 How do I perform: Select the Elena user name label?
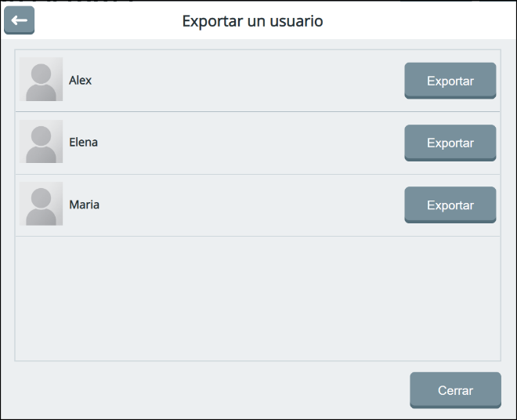[83, 143]
